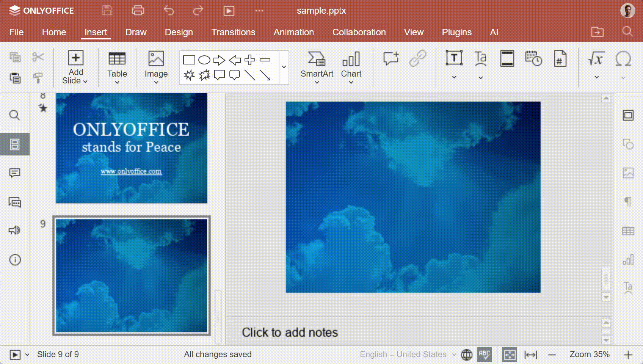The width and height of the screenshot is (643, 364).
Task: Insert a left arrow shape
Action: pyautogui.click(x=235, y=60)
